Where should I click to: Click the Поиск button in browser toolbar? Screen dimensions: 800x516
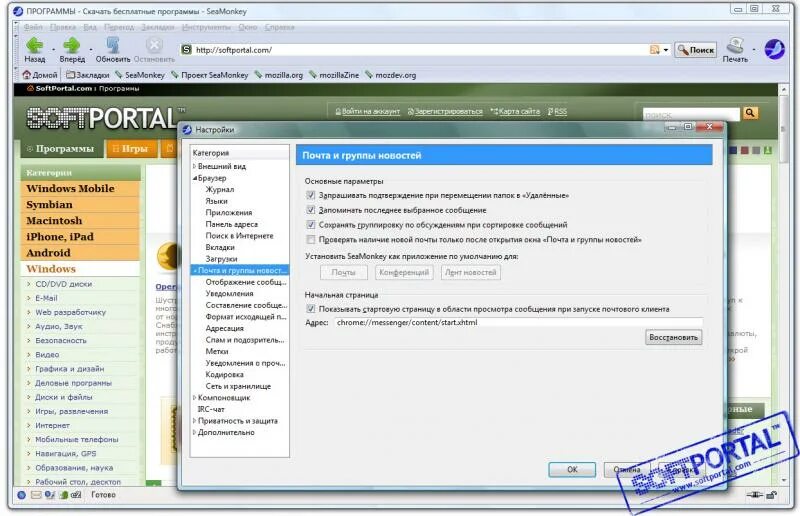tap(695, 50)
